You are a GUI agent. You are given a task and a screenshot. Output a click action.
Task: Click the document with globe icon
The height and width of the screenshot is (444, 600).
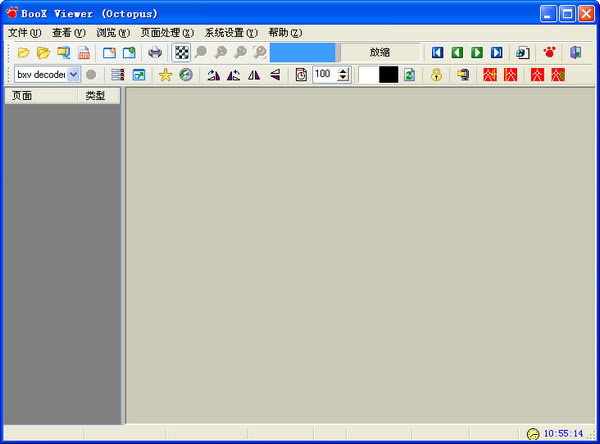(x=523, y=52)
